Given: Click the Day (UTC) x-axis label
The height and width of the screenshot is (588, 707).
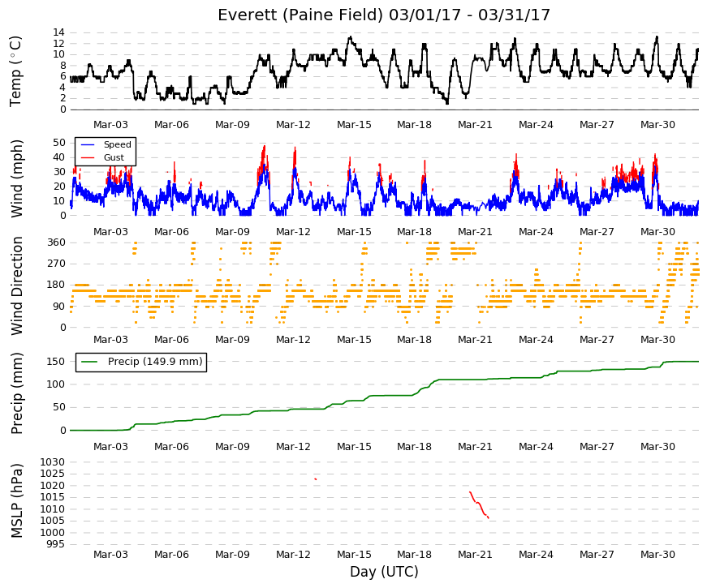Looking at the screenshot, I should 384,572.
